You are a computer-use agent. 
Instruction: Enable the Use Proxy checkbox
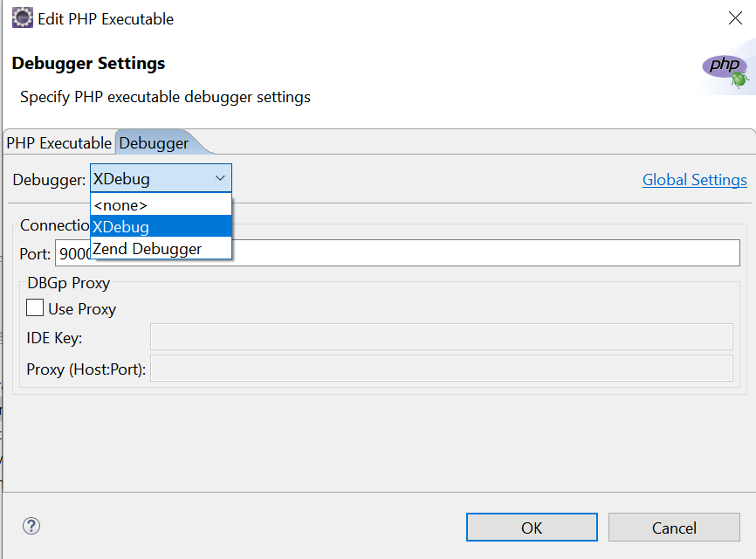pos(35,307)
